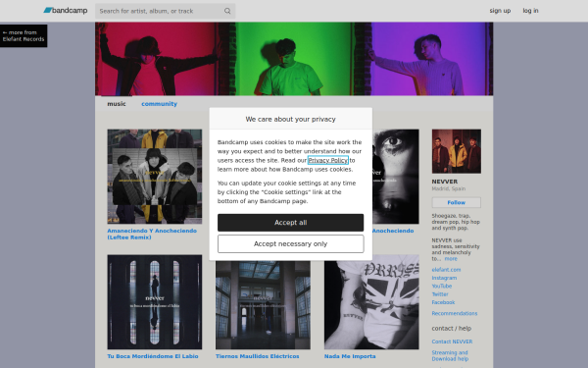Open the Tiernos Maullidos Eléctricos title link
This screenshot has width=588, height=368.
pos(257,356)
